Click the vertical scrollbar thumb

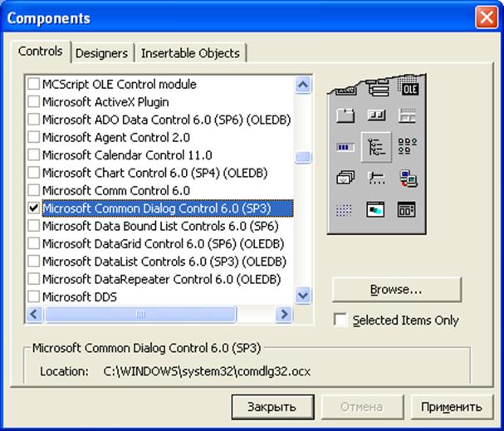click(x=303, y=157)
